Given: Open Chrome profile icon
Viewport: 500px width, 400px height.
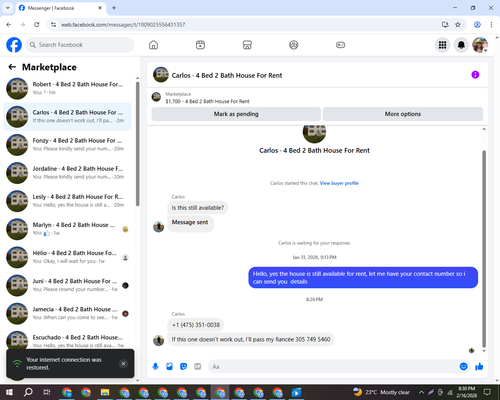Looking at the screenshot, I should [477, 24].
